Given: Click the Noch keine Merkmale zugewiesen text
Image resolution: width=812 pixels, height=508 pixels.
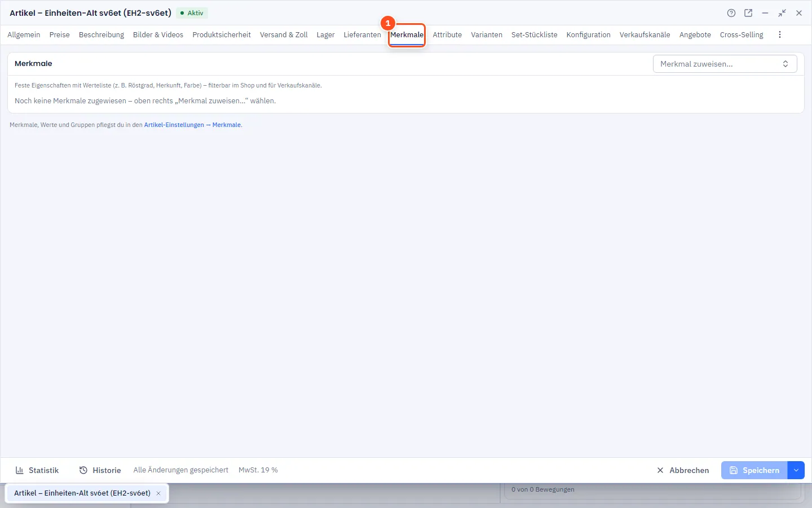Looking at the screenshot, I should (145, 101).
